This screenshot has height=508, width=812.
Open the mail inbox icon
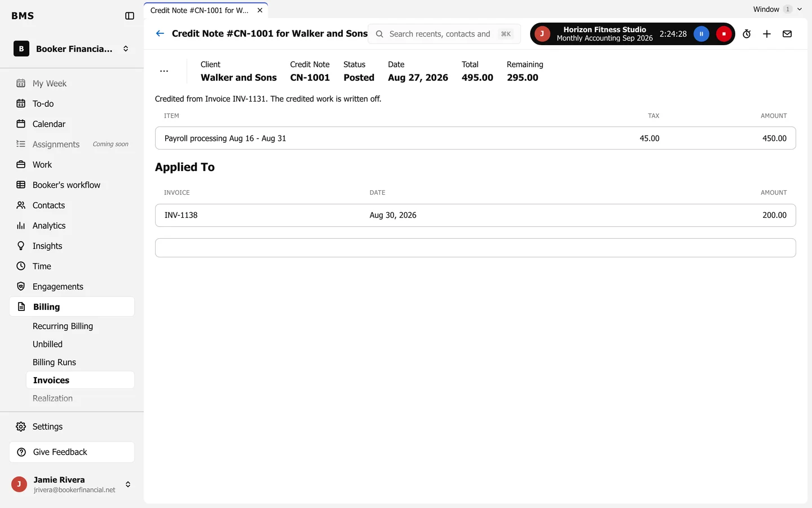coord(787,34)
